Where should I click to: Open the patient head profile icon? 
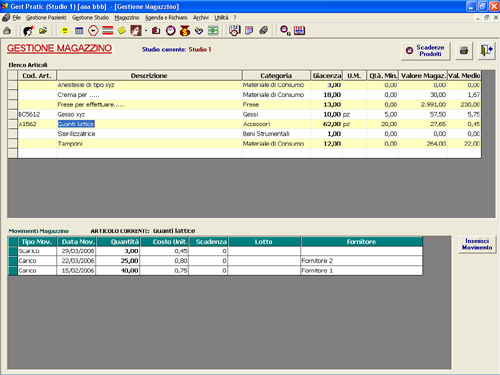click(28, 31)
